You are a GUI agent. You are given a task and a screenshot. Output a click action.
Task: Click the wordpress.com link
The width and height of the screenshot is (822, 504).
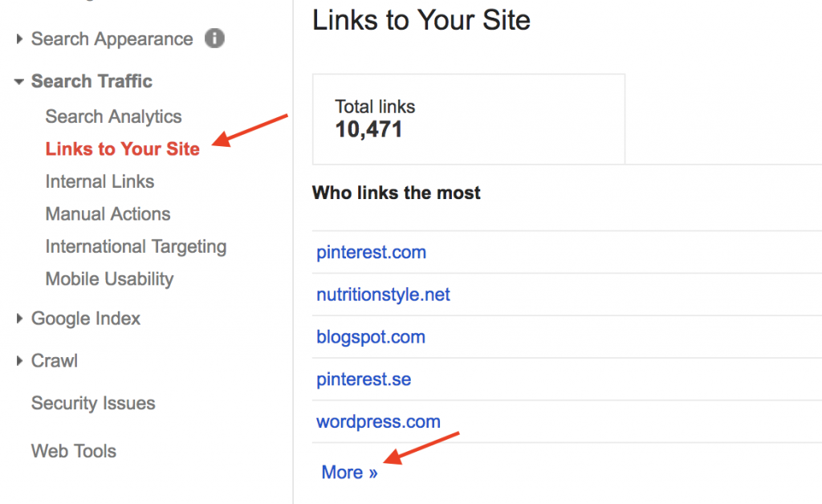click(378, 421)
